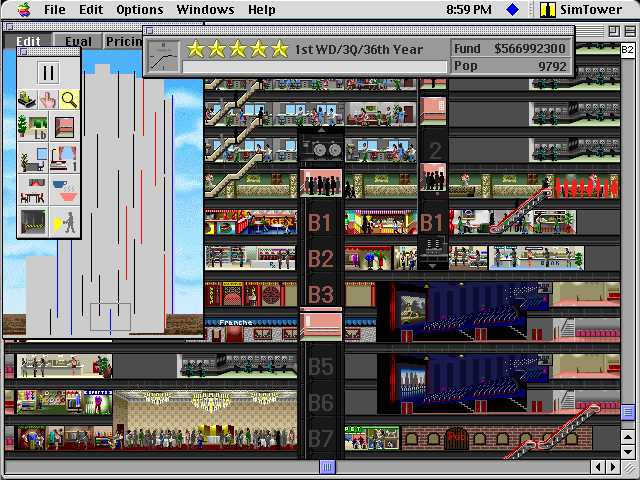Screen dimensions: 640x480
Task: Click the number 2 on the narrow elevator shaft
Action: click(x=435, y=150)
